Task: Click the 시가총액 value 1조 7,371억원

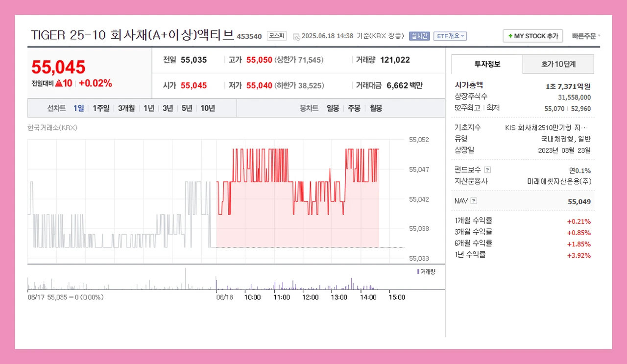Action: pyautogui.click(x=568, y=86)
